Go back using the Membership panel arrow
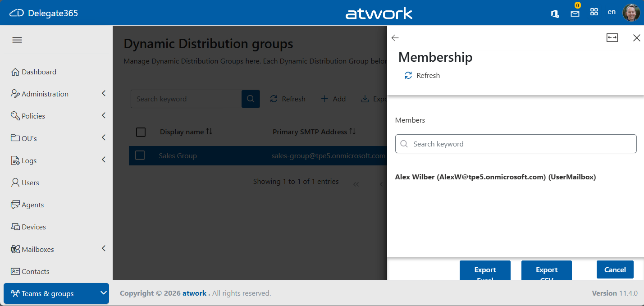 tap(395, 38)
